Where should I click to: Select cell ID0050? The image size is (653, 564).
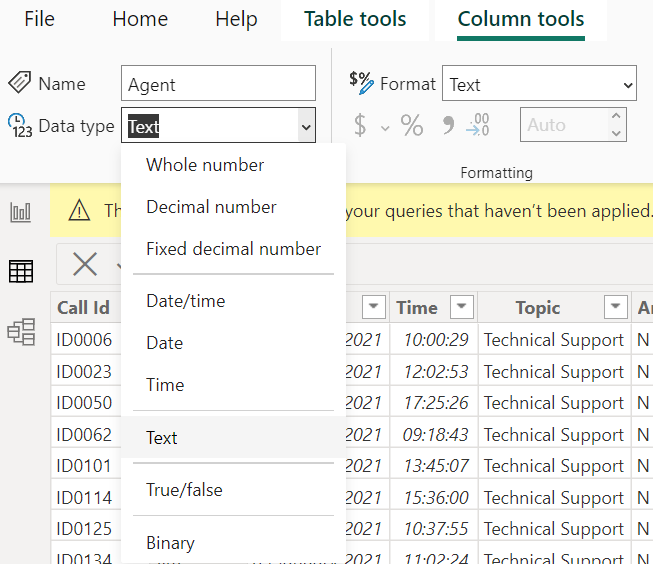tap(84, 402)
